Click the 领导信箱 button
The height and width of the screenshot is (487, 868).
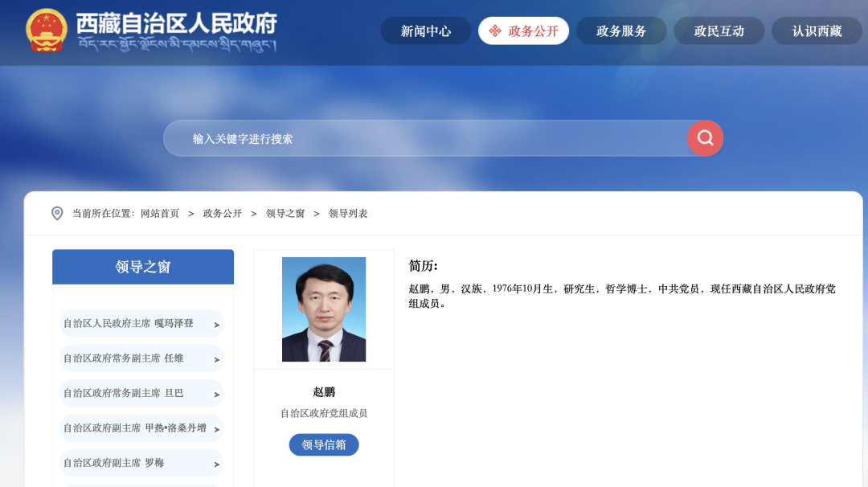[323, 444]
